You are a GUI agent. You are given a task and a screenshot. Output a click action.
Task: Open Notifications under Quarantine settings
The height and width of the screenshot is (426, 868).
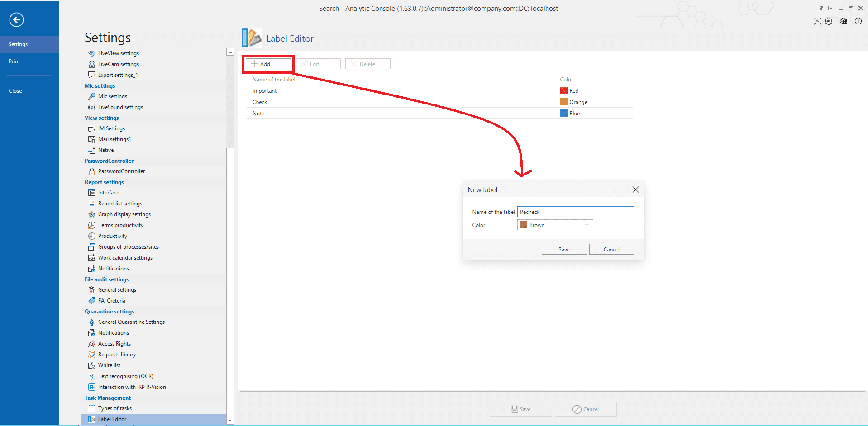[x=114, y=333]
